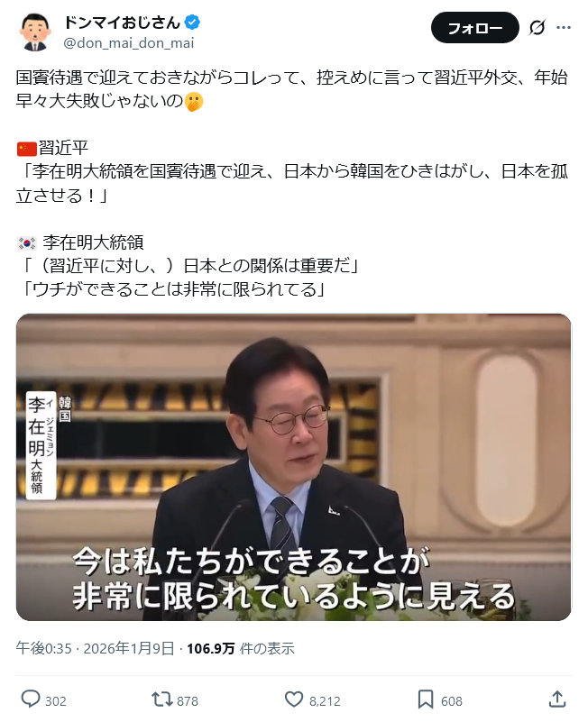The width and height of the screenshot is (588, 722).
Task: Like the post with heart icon
Action: pos(293,699)
